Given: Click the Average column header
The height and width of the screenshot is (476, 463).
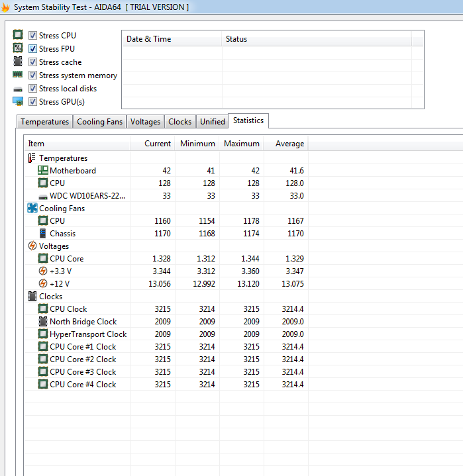Looking at the screenshot, I should click(x=286, y=143).
